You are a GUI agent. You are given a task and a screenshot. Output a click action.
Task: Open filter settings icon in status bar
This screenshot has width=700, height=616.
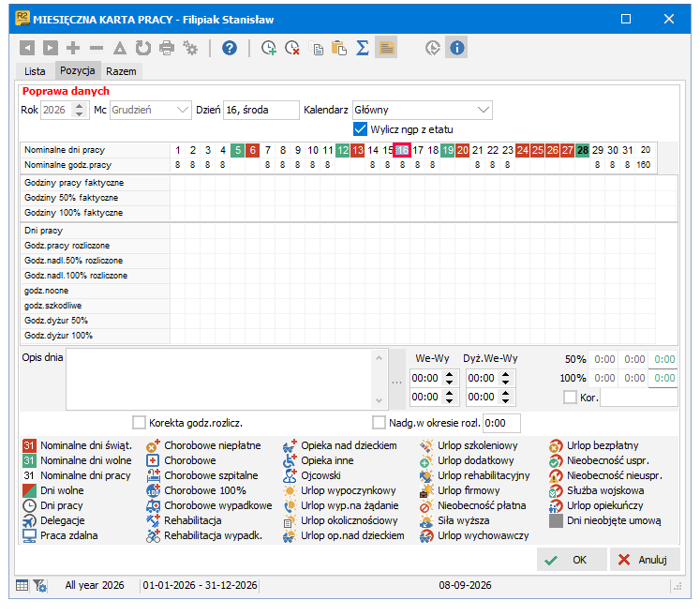[39, 585]
